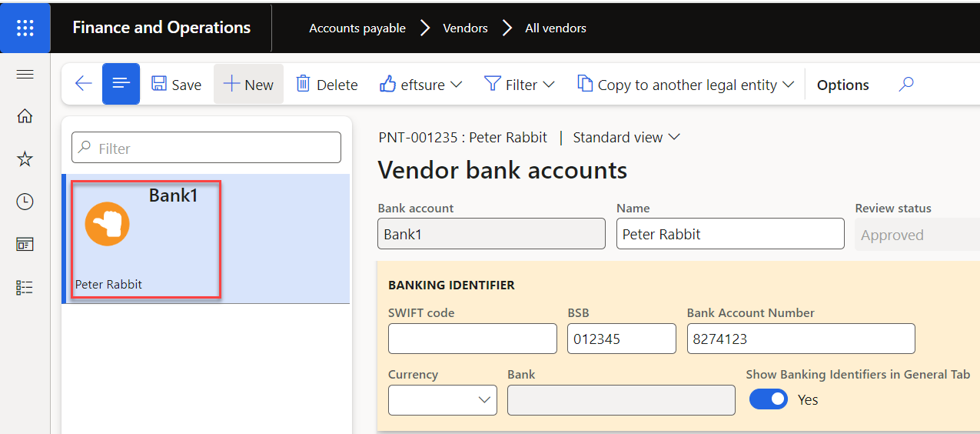Click All vendors breadcrumb
The image size is (980, 434).
point(556,28)
